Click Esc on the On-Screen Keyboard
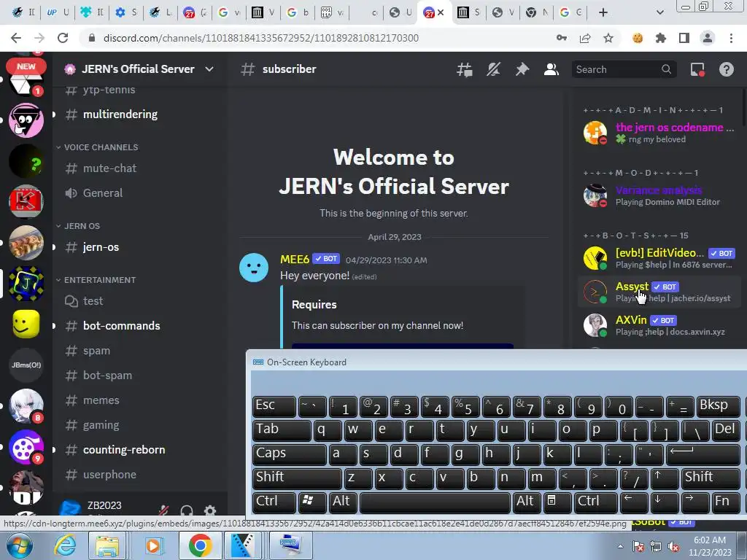 point(274,406)
